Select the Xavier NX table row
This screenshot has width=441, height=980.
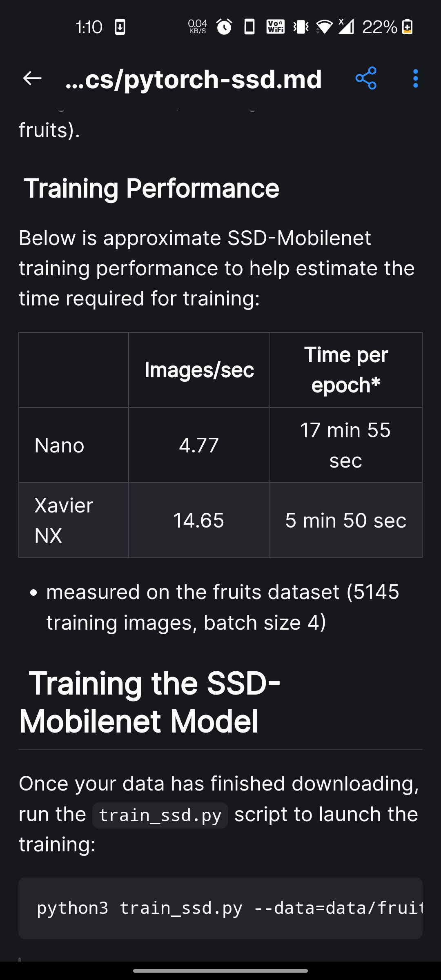220,520
